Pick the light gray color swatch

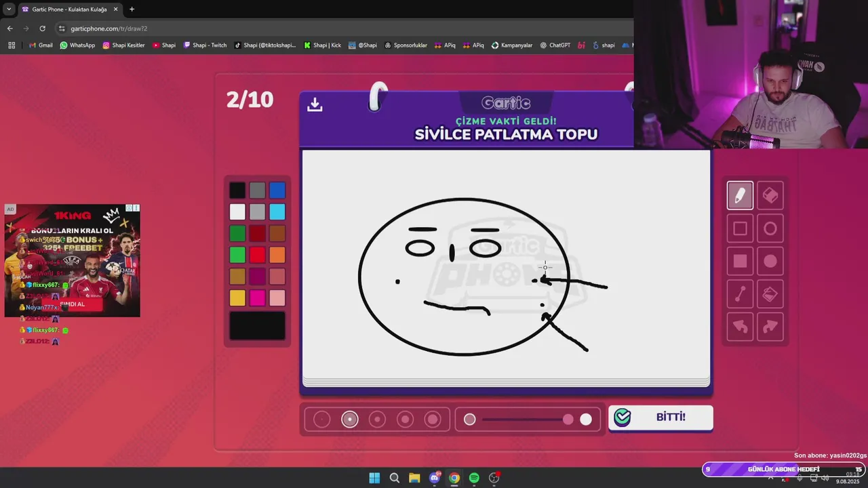pyautogui.click(x=257, y=212)
